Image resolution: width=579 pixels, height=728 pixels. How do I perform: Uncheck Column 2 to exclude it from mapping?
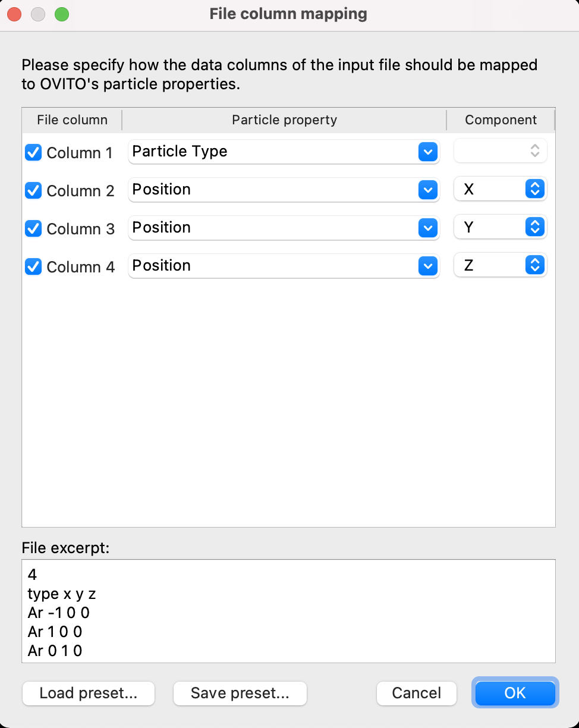[33, 190]
